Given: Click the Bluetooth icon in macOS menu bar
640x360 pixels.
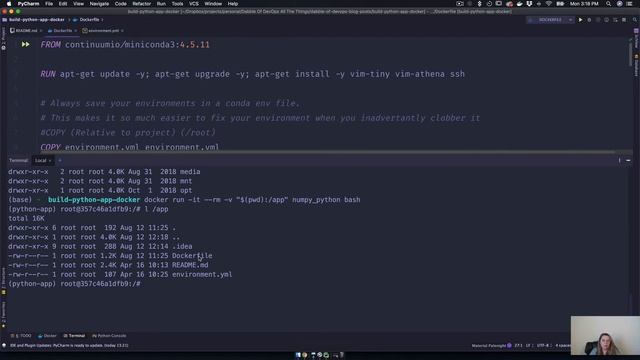Looking at the screenshot, I should 480,4.
